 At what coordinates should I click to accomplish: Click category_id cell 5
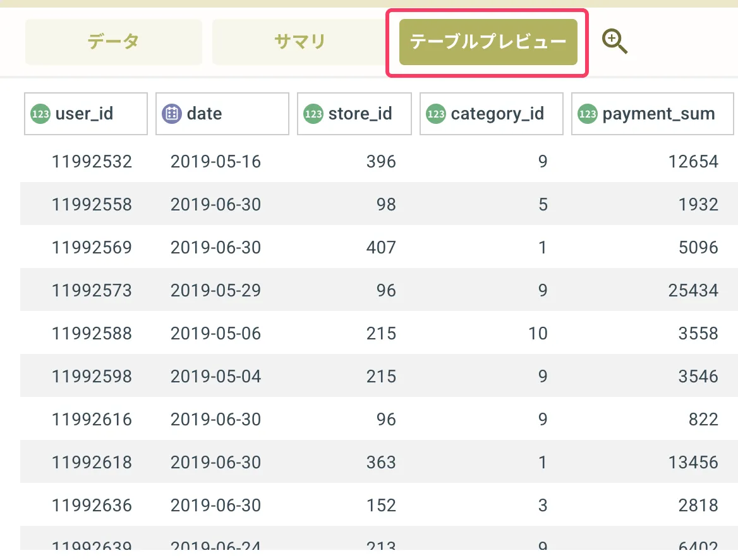543,204
